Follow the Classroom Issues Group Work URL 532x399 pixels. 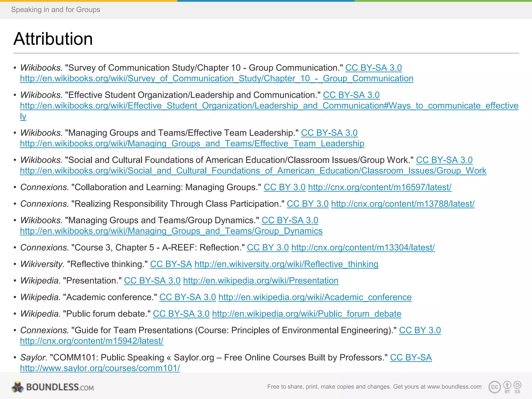point(253,171)
